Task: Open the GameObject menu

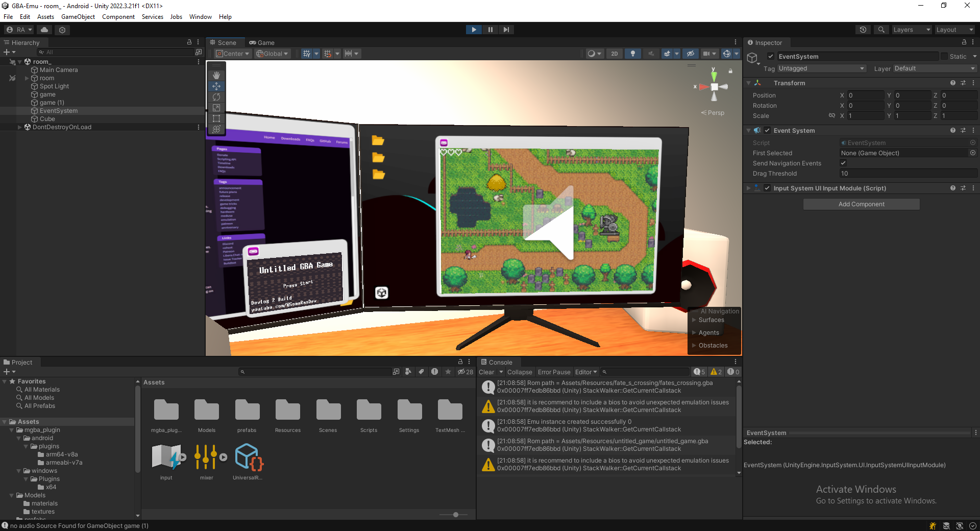Action: 78,17
